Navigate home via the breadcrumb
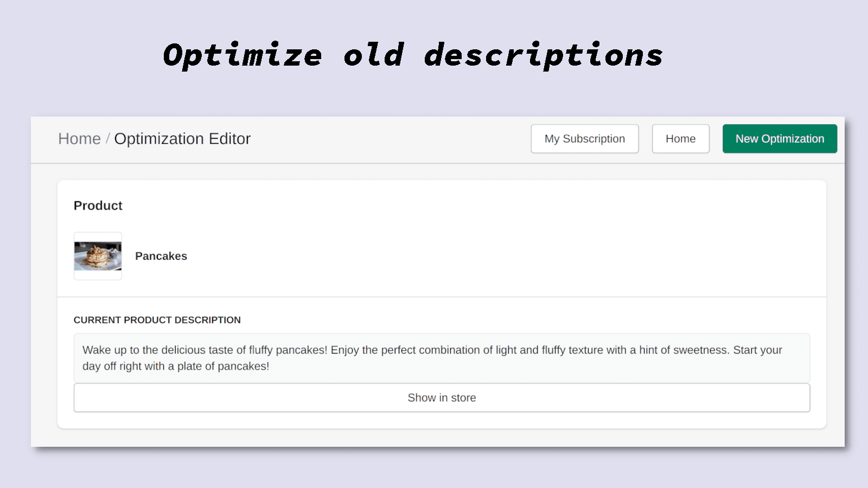Image resolution: width=868 pixels, height=488 pixels. click(79, 139)
